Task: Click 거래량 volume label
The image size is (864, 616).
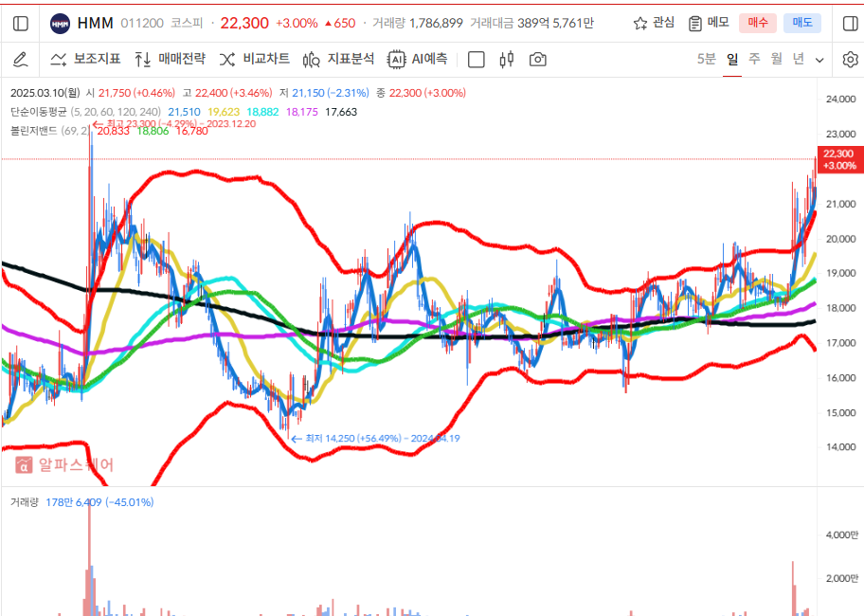Action: [x=25, y=502]
